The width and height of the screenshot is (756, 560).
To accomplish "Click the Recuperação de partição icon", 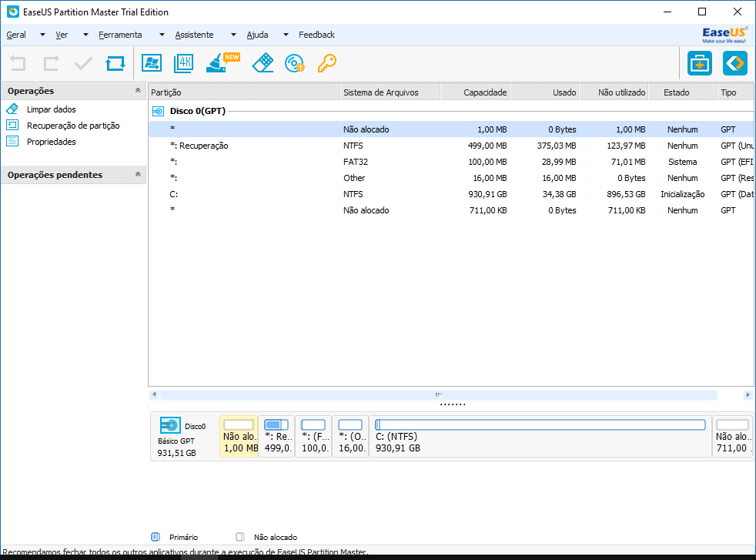I will 12,126.
